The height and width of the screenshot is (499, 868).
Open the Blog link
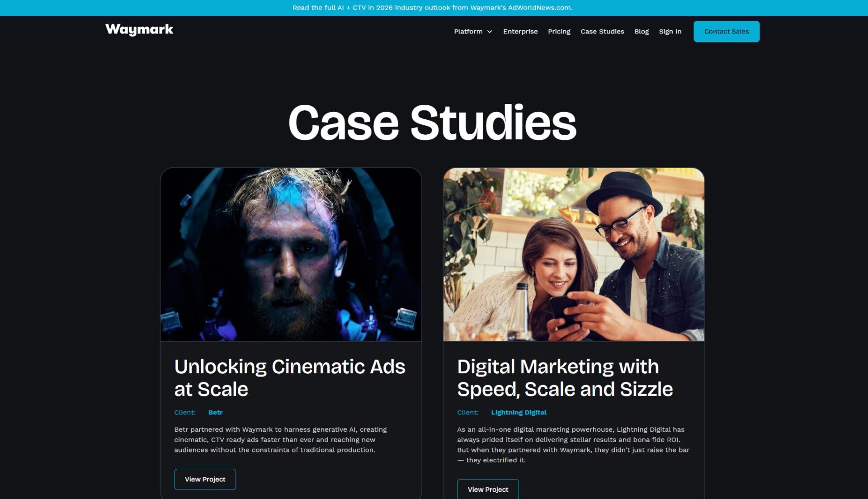641,32
